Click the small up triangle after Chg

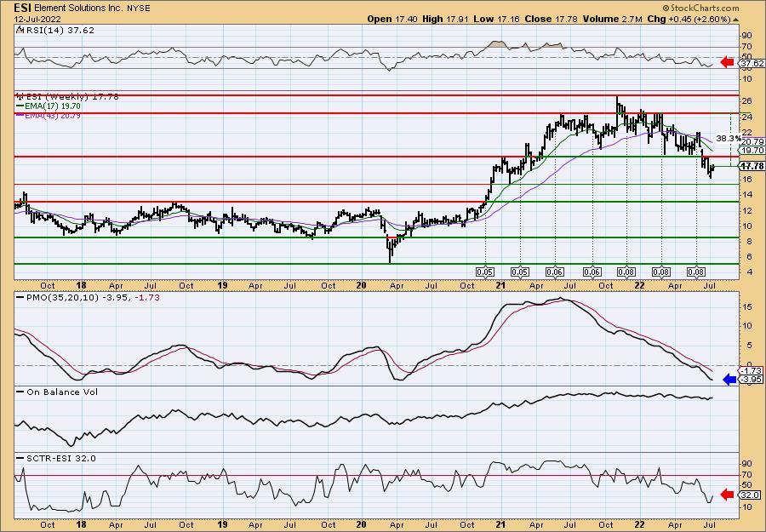(x=735, y=20)
